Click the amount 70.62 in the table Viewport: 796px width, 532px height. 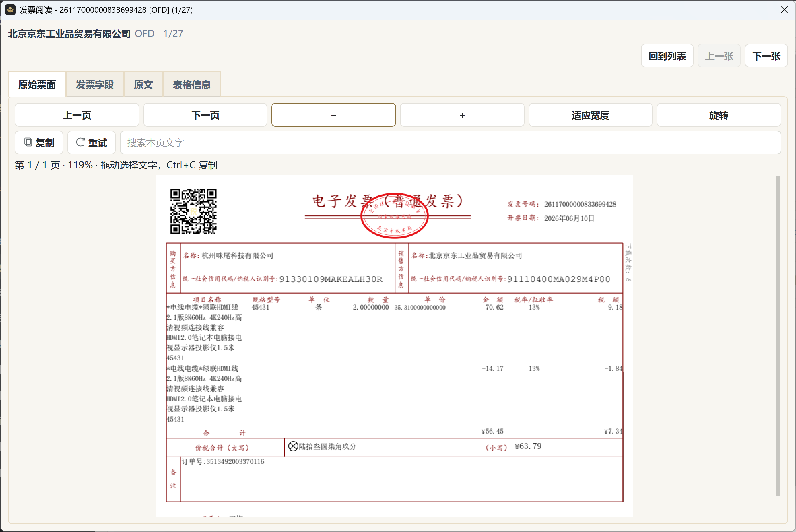494,307
